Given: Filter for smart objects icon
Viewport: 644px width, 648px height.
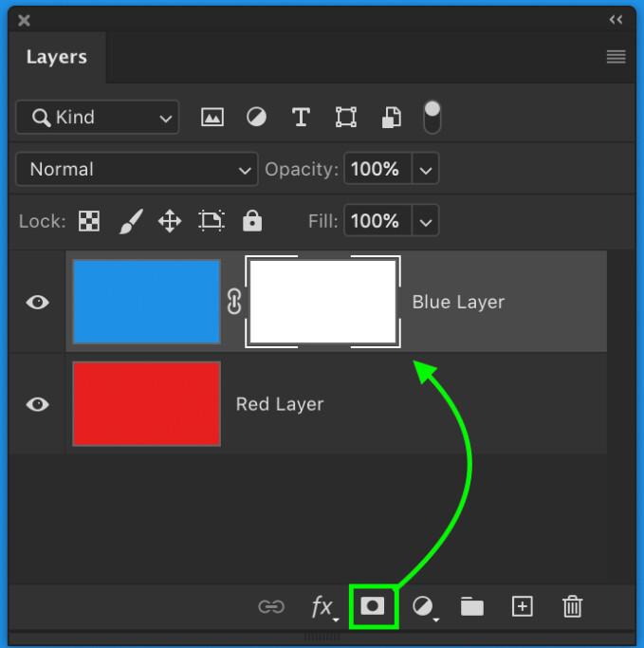Looking at the screenshot, I should coord(391,118).
